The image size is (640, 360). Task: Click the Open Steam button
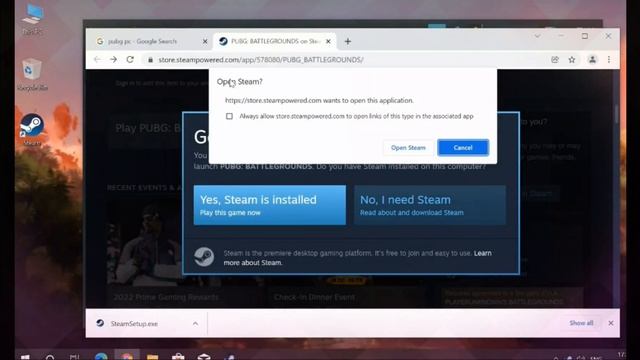tap(408, 148)
